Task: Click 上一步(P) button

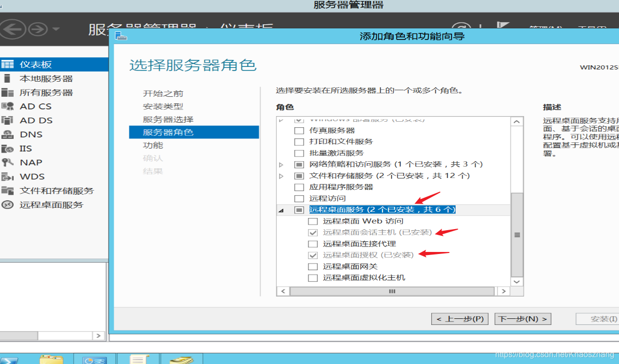Action: point(460,319)
